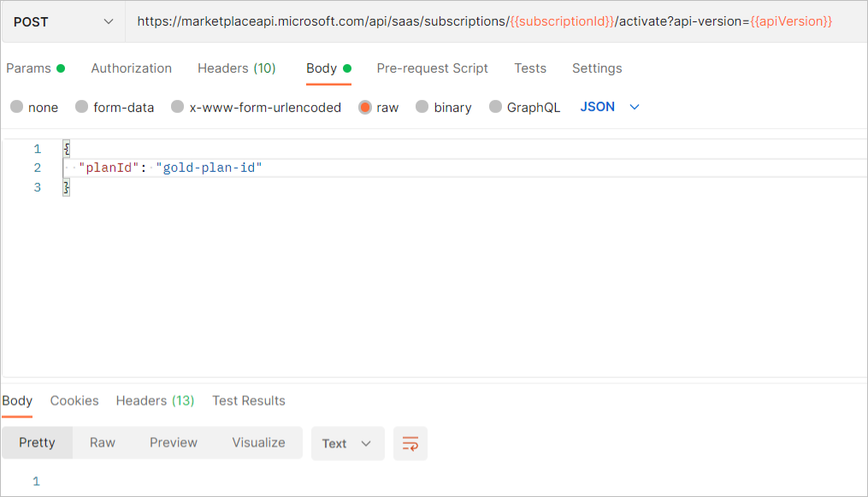Switch to the Tests tab
The width and height of the screenshot is (868, 497).
point(529,68)
